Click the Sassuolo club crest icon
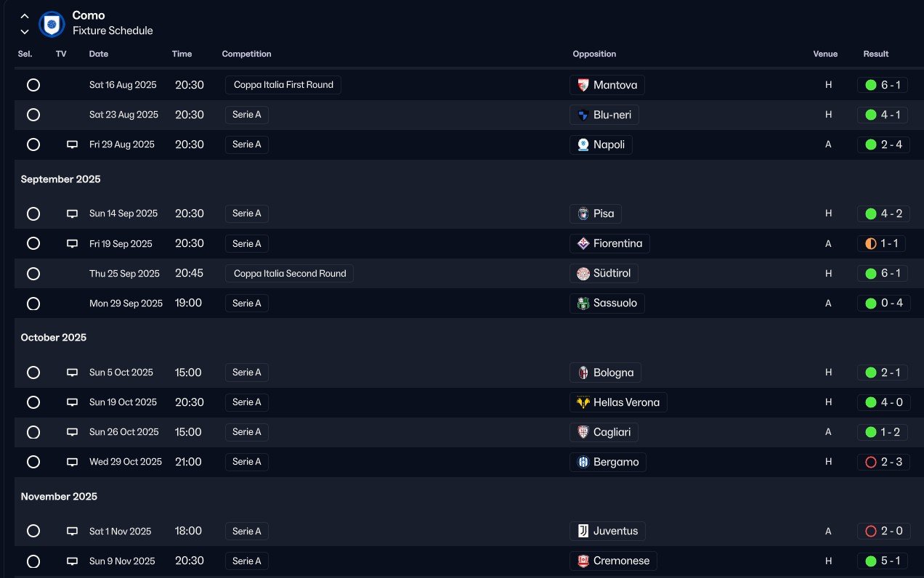This screenshot has width=924, height=578. coord(583,303)
